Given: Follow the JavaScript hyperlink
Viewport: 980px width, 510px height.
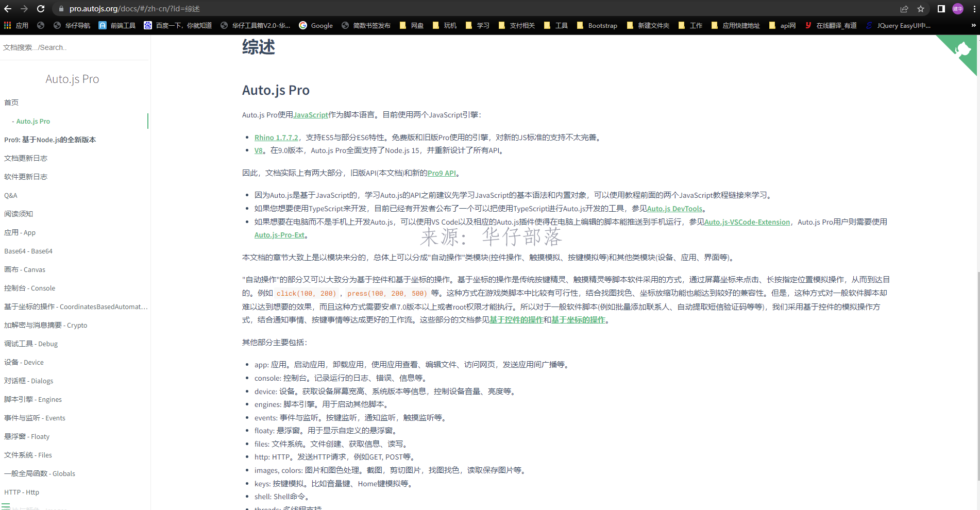Looking at the screenshot, I should [311, 115].
